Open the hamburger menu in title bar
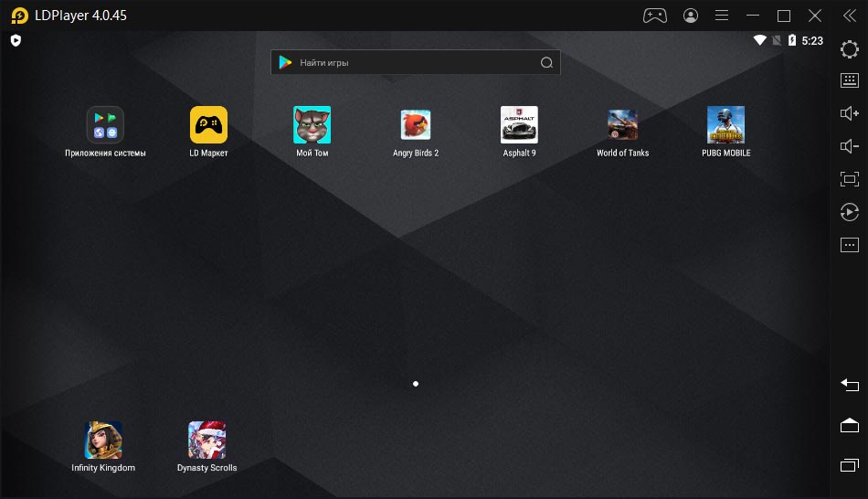868x499 pixels. 721,16
